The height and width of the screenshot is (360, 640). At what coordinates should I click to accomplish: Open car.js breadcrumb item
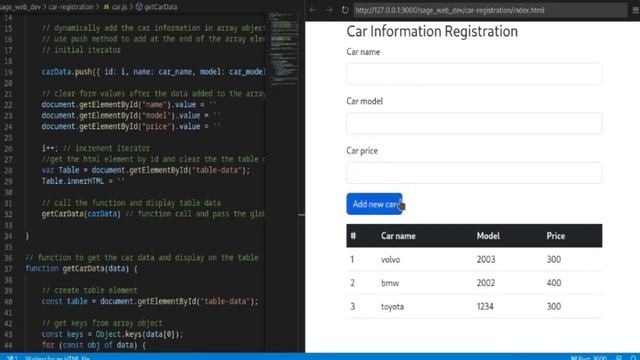pos(120,7)
